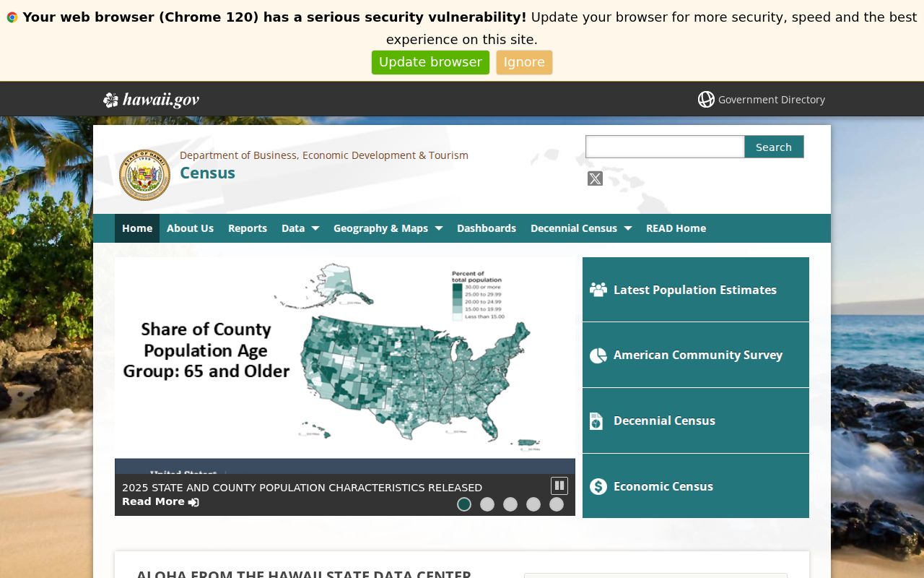Jump to the second slide dot
This screenshot has width=924, height=578.
coord(487,504)
